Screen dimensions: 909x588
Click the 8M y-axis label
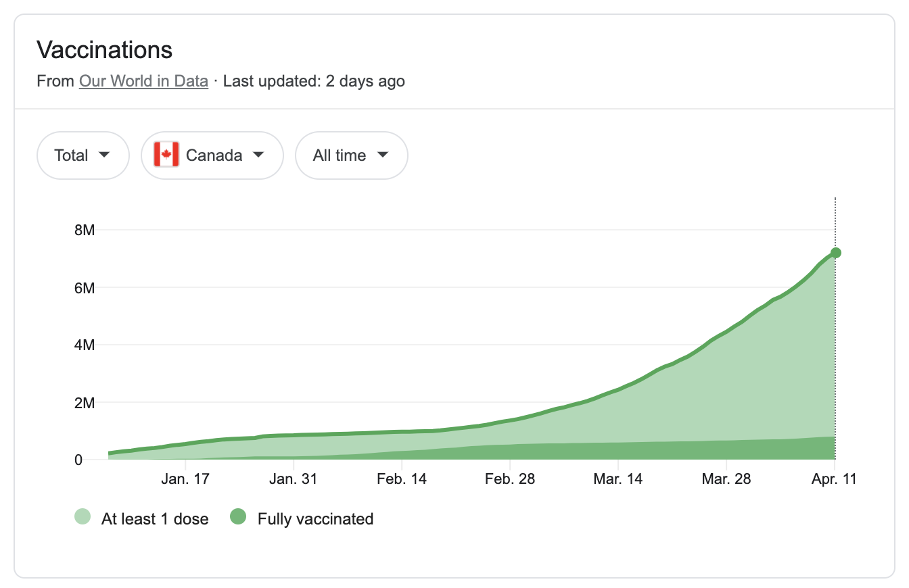[x=84, y=230]
